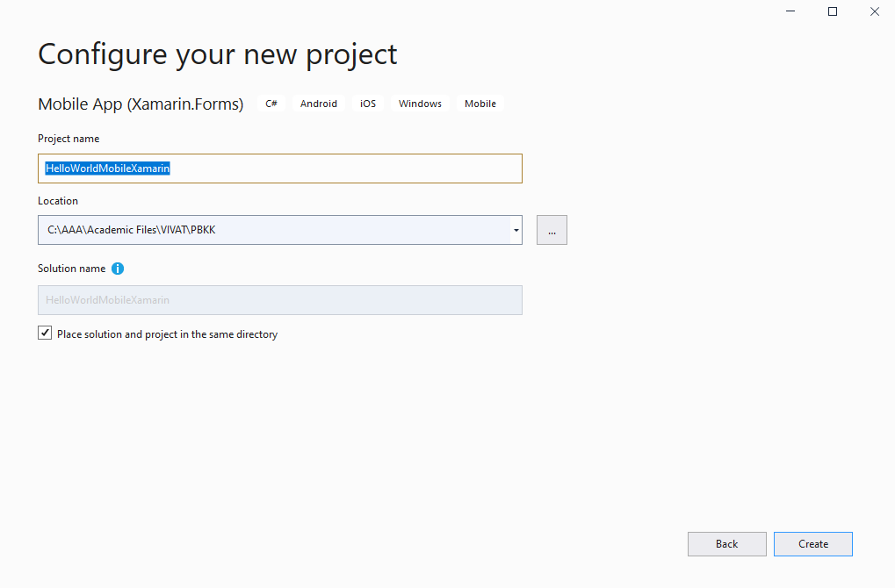This screenshot has width=895, height=588.
Task: Click the Windows platform tag
Action: 420,104
